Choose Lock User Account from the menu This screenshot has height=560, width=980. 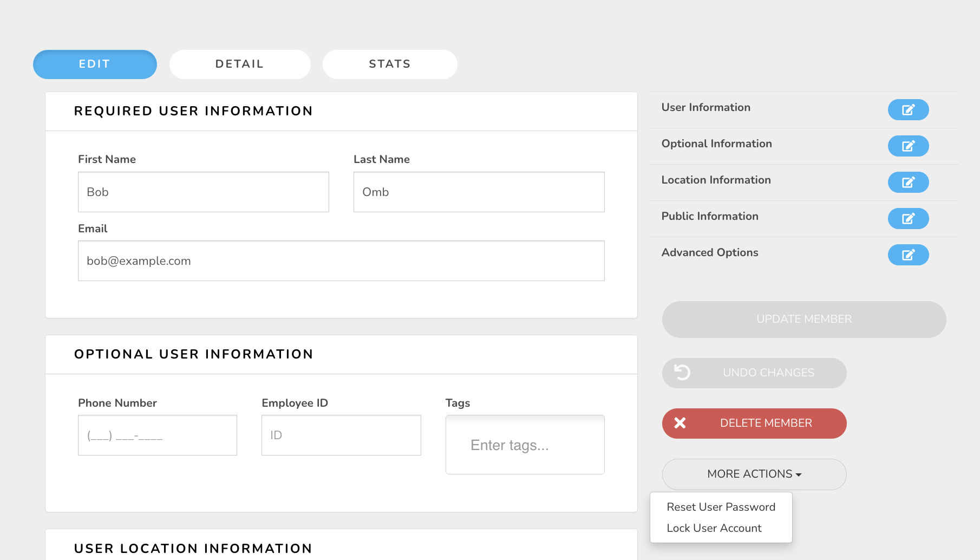[714, 528]
